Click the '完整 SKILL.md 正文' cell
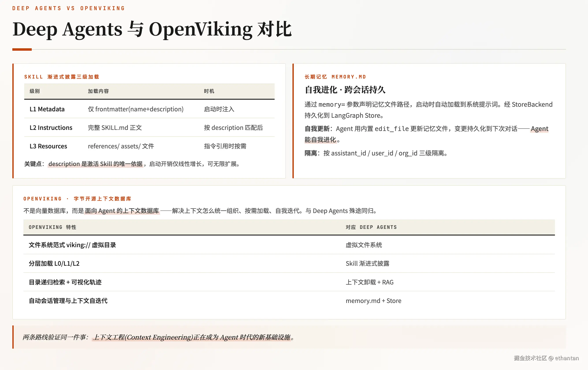 pos(115,128)
